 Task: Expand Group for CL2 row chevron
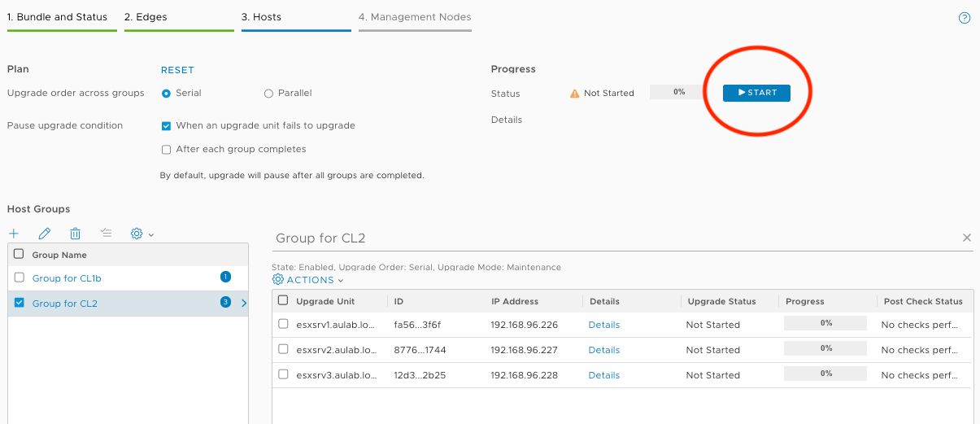coord(244,304)
